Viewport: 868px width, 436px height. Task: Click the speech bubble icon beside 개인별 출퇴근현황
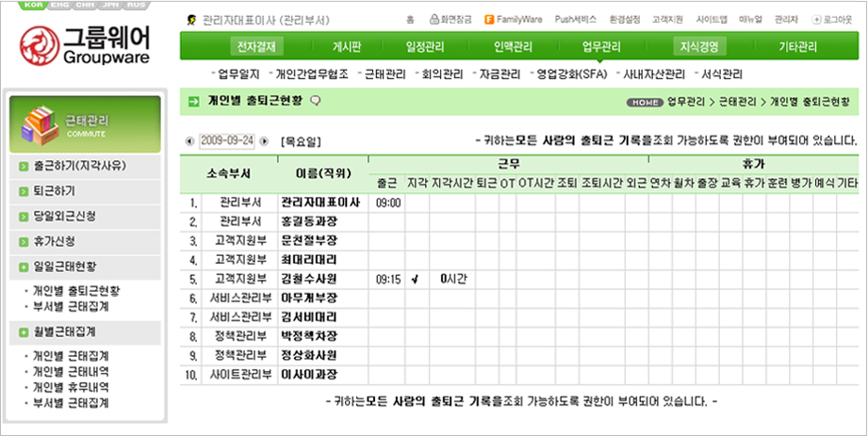point(316,101)
